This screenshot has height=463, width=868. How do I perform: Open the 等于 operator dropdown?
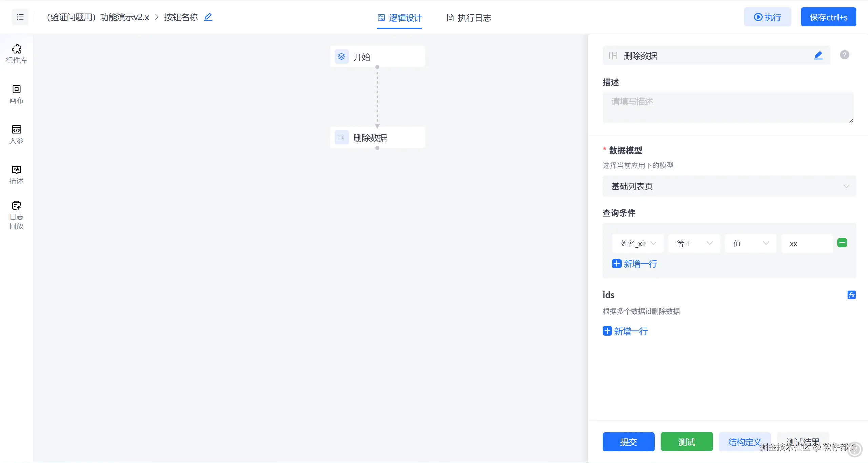694,243
